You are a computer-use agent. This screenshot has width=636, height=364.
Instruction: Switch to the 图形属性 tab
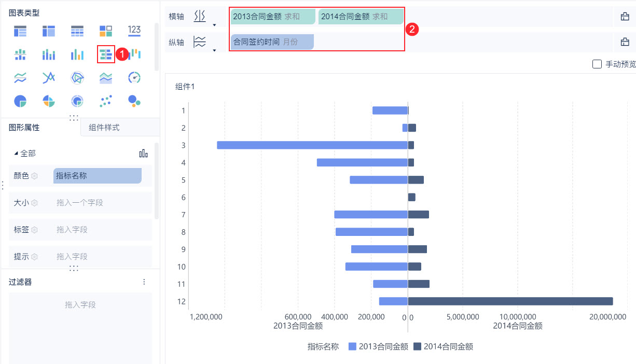(x=24, y=128)
